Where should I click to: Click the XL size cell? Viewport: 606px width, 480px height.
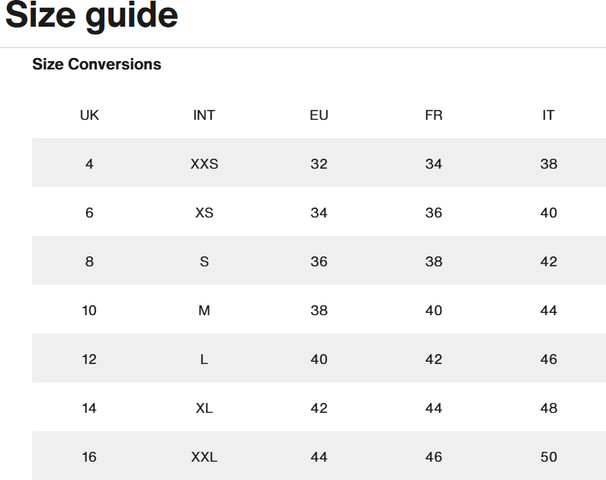click(x=204, y=408)
